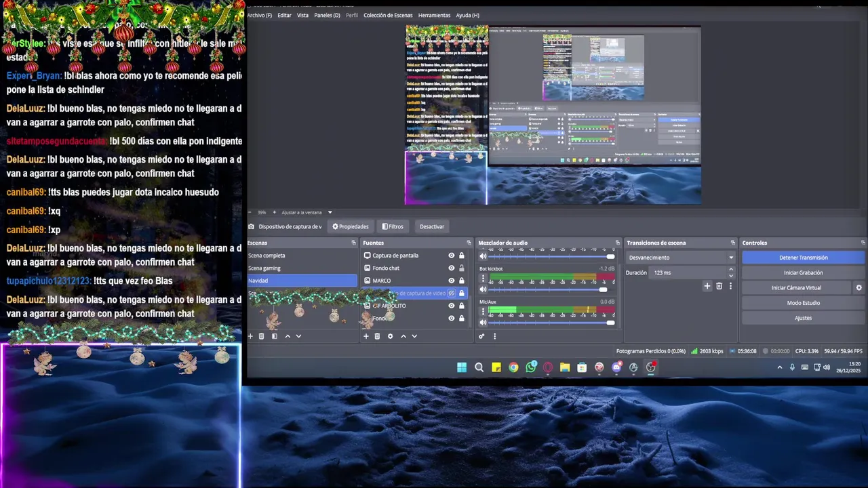Select Scena gaming scene
The image size is (868, 488).
click(302, 268)
